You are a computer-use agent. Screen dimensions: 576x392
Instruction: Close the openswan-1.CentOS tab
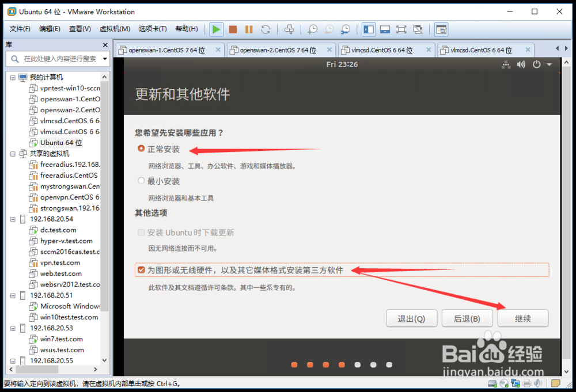click(218, 50)
